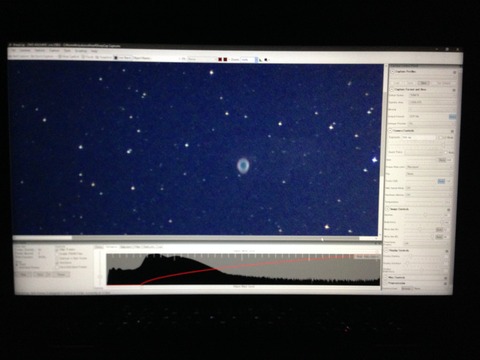Click Auto button for White Bal (R)
The width and height of the screenshot is (480, 360).
point(439,230)
